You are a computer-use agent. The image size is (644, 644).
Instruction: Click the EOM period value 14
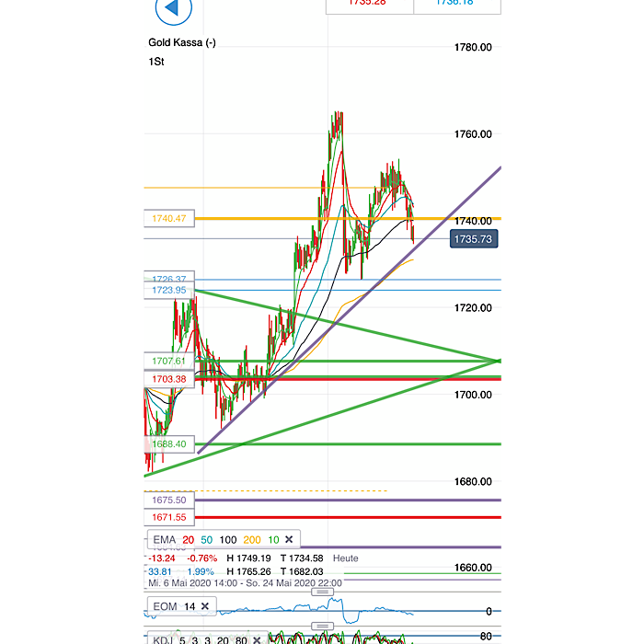click(190, 606)
